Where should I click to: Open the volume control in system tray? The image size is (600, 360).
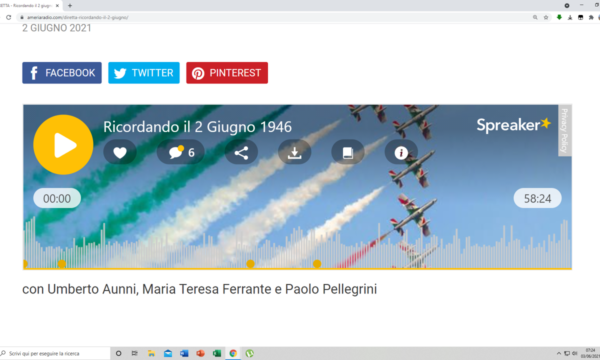pos(574,353)
